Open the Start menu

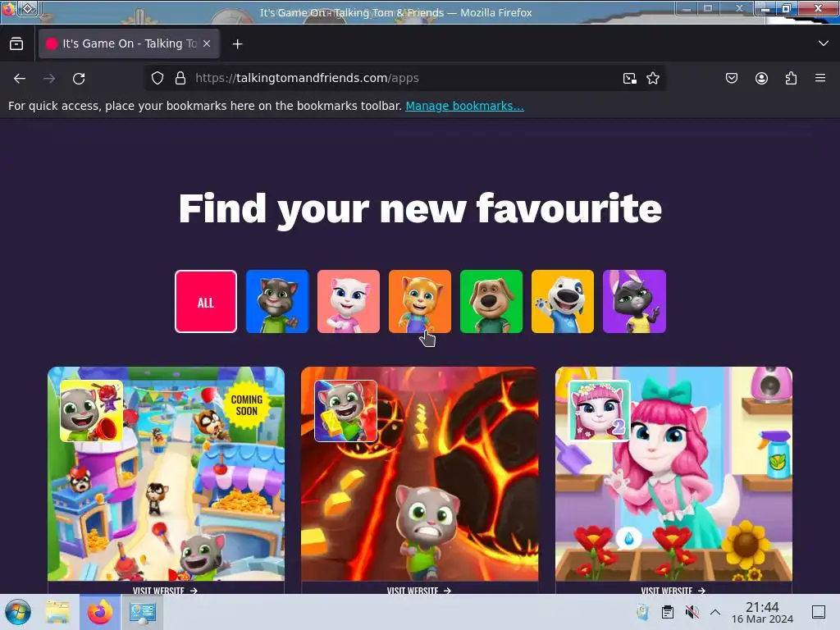point(18,612)
